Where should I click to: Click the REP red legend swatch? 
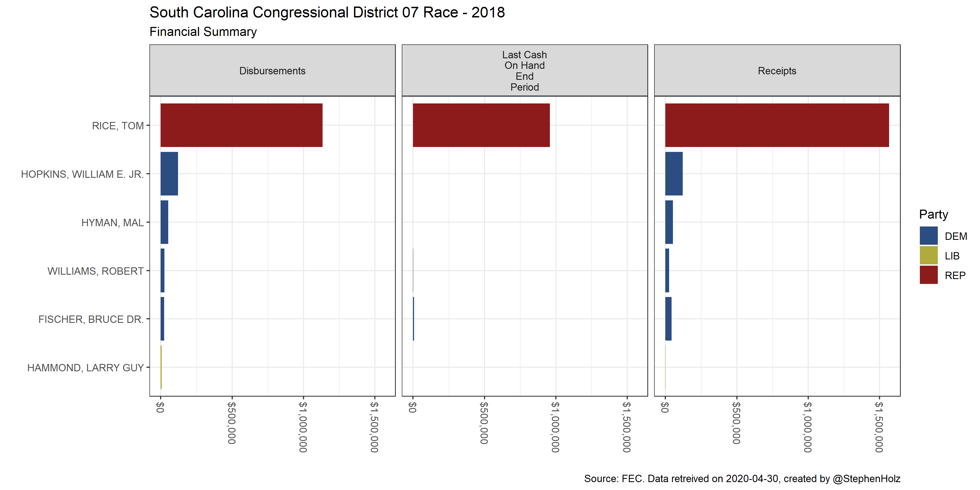coord(928,275)
